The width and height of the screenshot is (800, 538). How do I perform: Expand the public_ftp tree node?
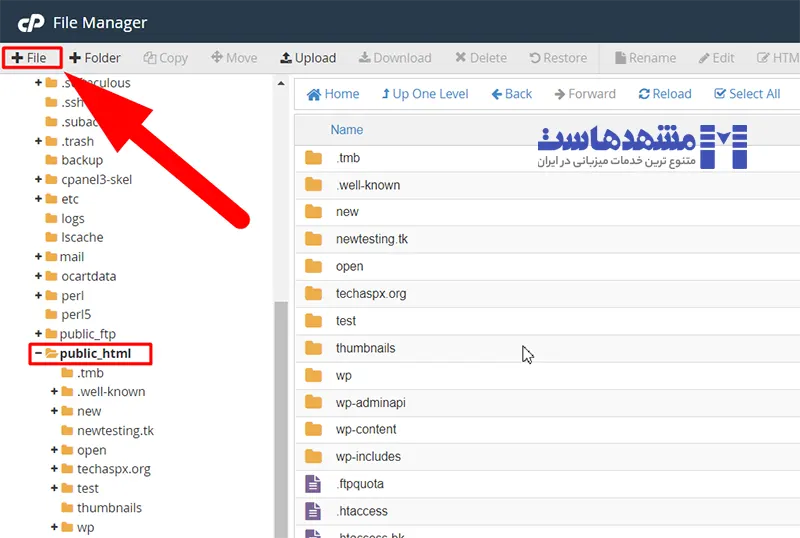(38, 333)
